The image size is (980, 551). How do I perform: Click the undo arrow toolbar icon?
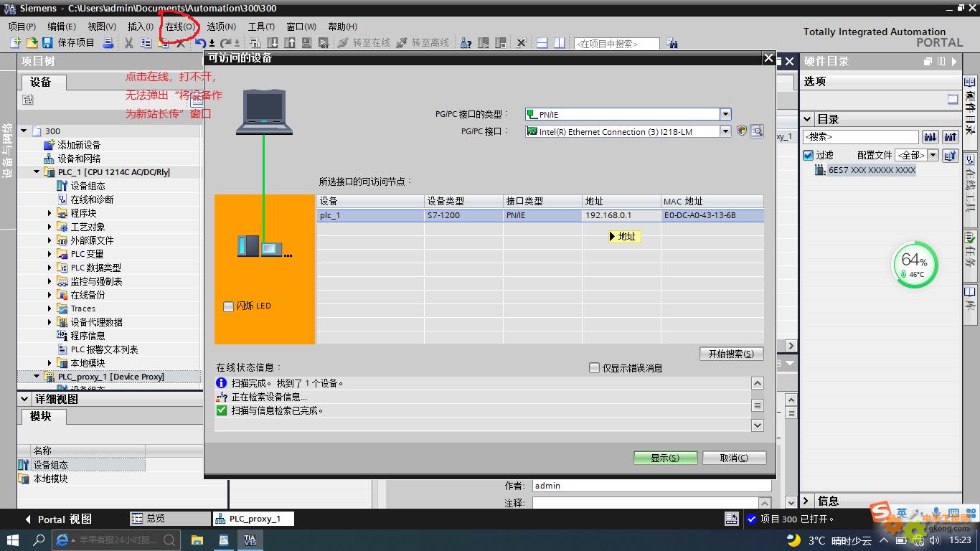(x=201, y=43)
